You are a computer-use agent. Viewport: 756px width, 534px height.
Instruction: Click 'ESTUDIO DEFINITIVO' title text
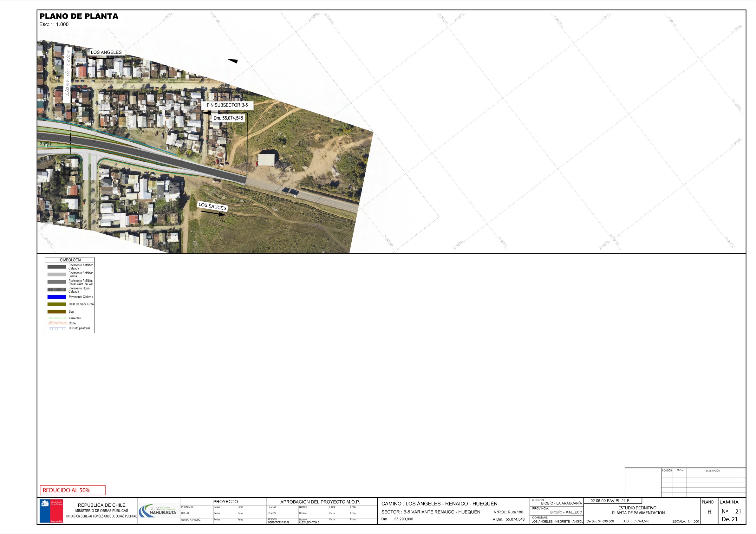(637, 508)
